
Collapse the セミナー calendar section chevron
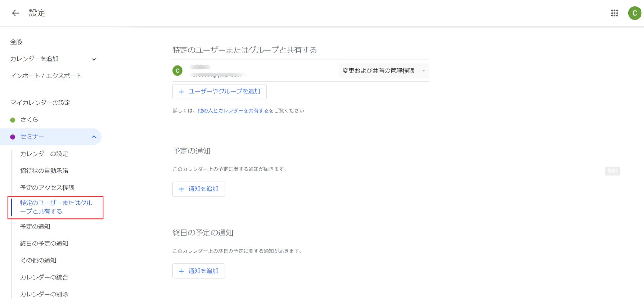point(94,137)
